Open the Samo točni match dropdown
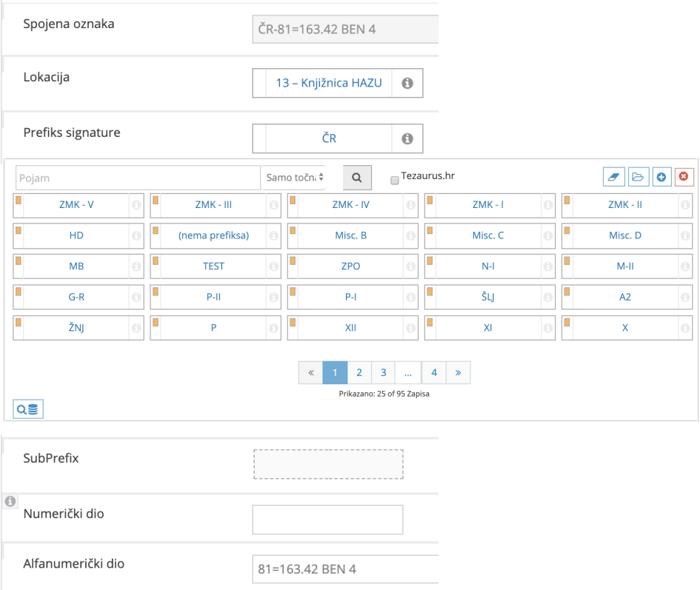The width and height of the screenshot is (700, 590). pos(295,178)
